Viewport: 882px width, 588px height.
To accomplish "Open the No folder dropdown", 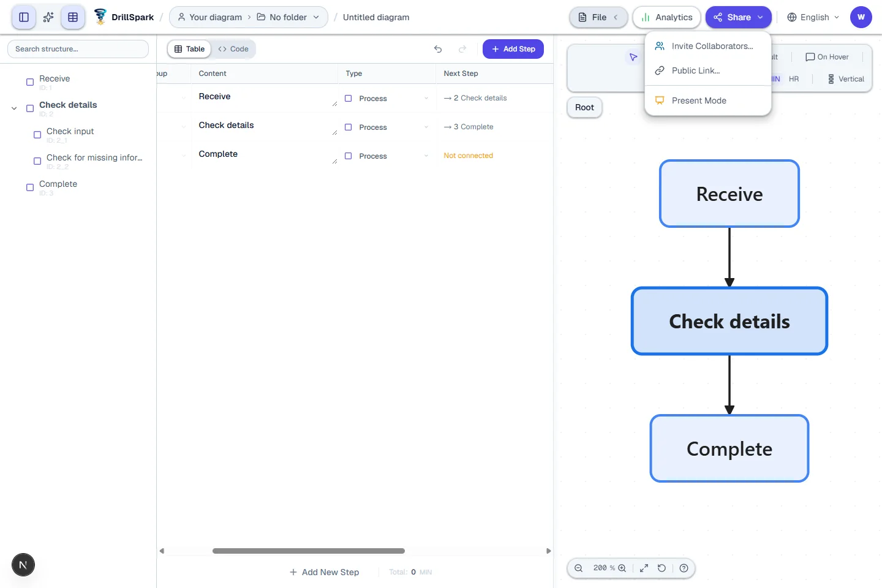I will click(x=288, y=17).
